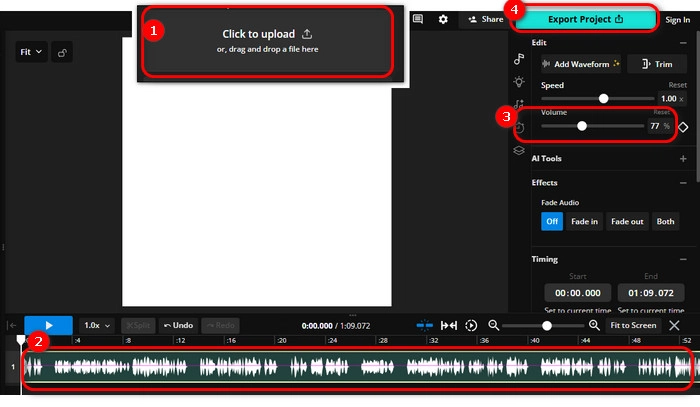The image size is (700, 407).
Task: Select the music note sidebar icon
Action: click(519, 58)
